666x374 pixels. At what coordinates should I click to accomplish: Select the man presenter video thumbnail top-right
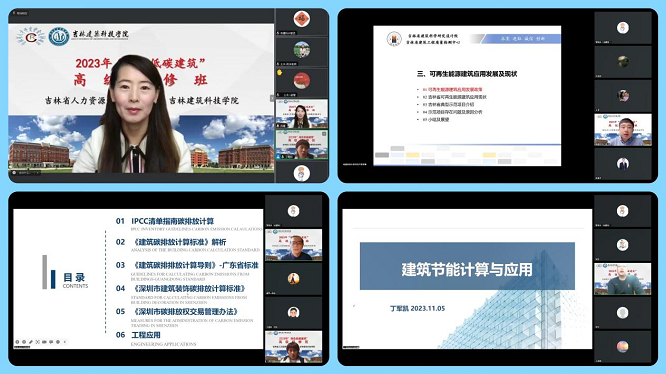click(x=622, y=129)
